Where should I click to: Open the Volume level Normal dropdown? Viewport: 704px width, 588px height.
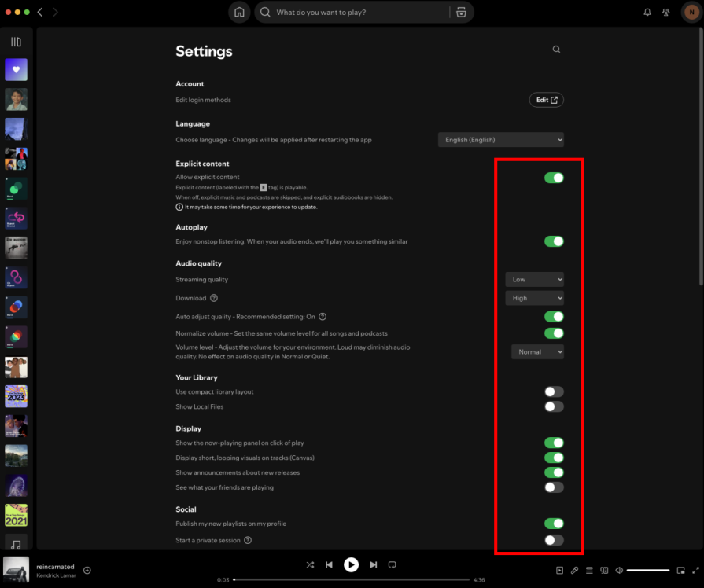(537, 351)
